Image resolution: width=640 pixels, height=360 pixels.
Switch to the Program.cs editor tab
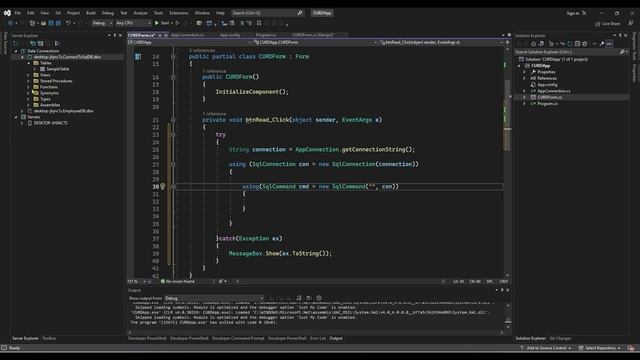click(x=266, y=36)
